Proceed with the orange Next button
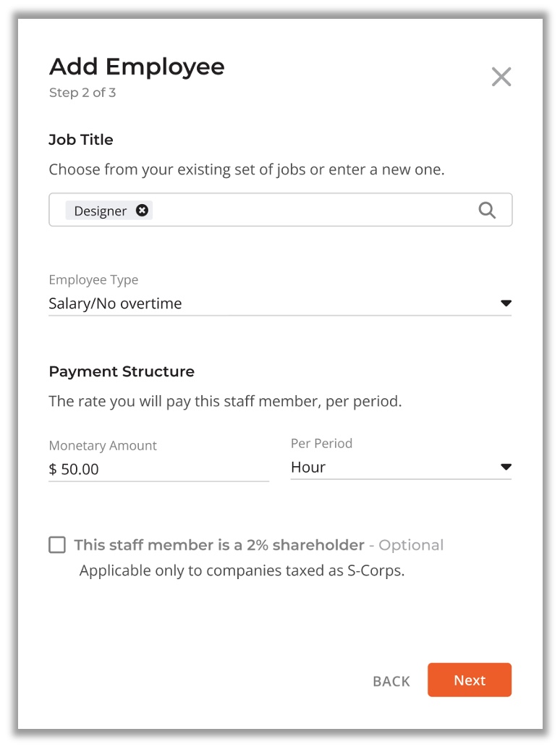Image resolution: width=560 pixels, height=747 pixels. [x=470, y=680]
